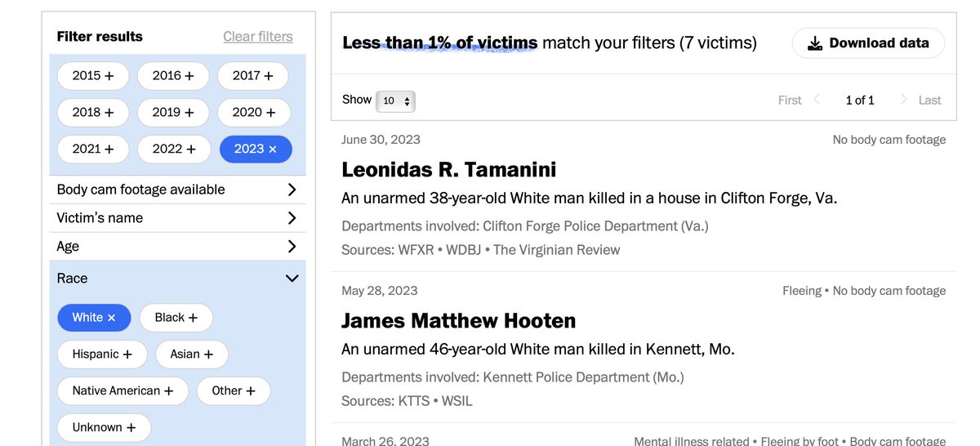Click the next page arrow icon
The image size is (980, 446).
903,100
